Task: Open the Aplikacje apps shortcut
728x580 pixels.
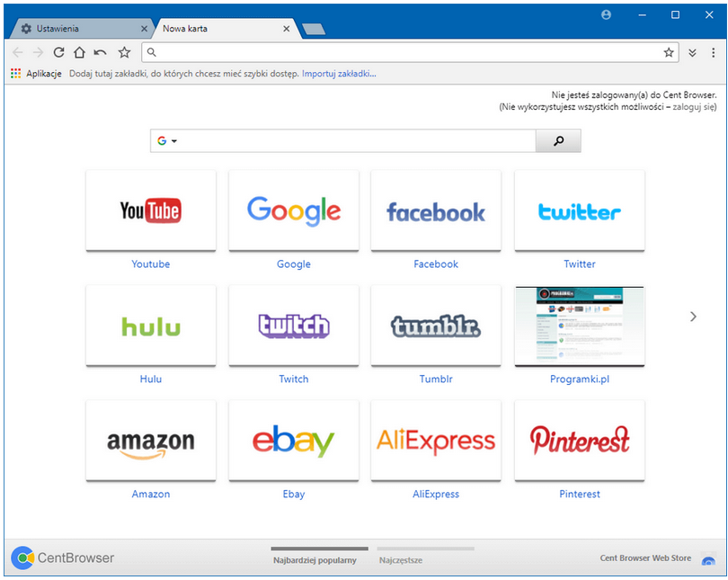Action: click(x=36, y=74)
